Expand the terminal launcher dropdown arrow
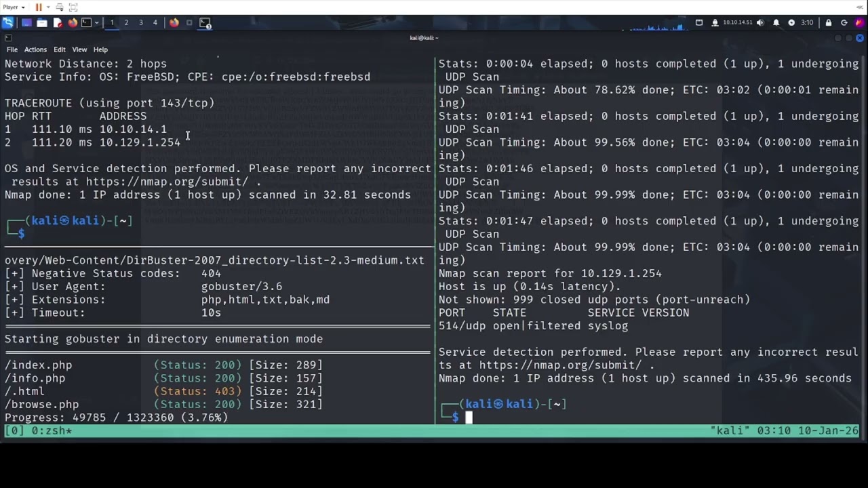This screenshot has width=868, height=488. click(97, 22)
